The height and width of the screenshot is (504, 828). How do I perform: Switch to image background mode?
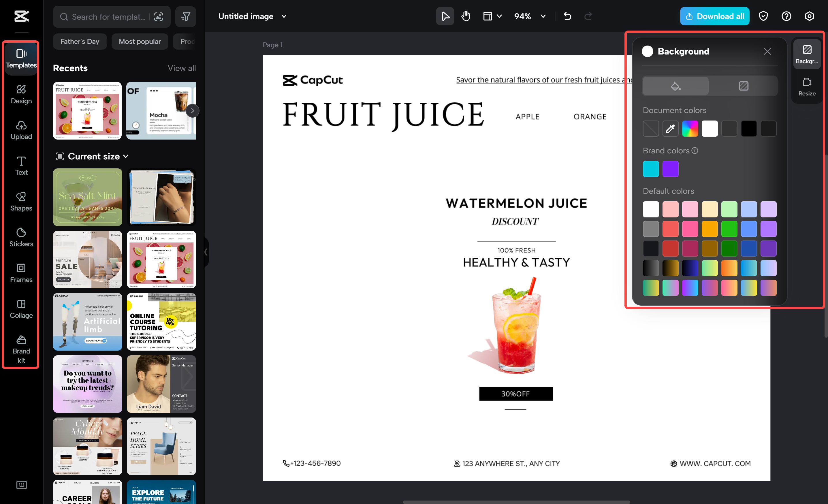[x=743, y=86]
